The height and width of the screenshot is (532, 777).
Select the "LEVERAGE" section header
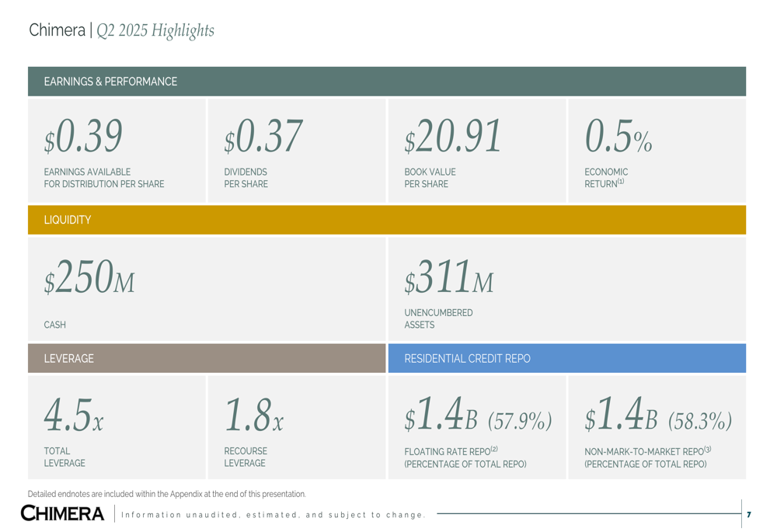[x=207, y=358]
